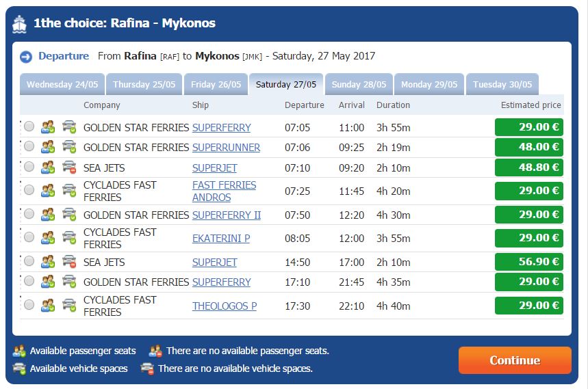Image resolution: width=588 pixels, height=389 pixels.
Task: Open the Tuesday 30/05 tab
Action: [x=502, y=84]
